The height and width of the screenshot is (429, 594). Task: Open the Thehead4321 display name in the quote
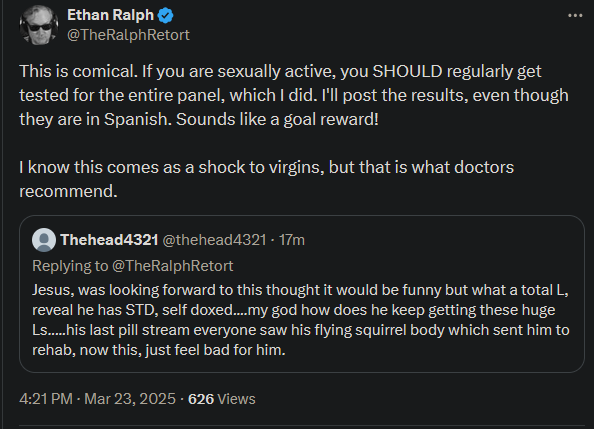coord(109,240)
